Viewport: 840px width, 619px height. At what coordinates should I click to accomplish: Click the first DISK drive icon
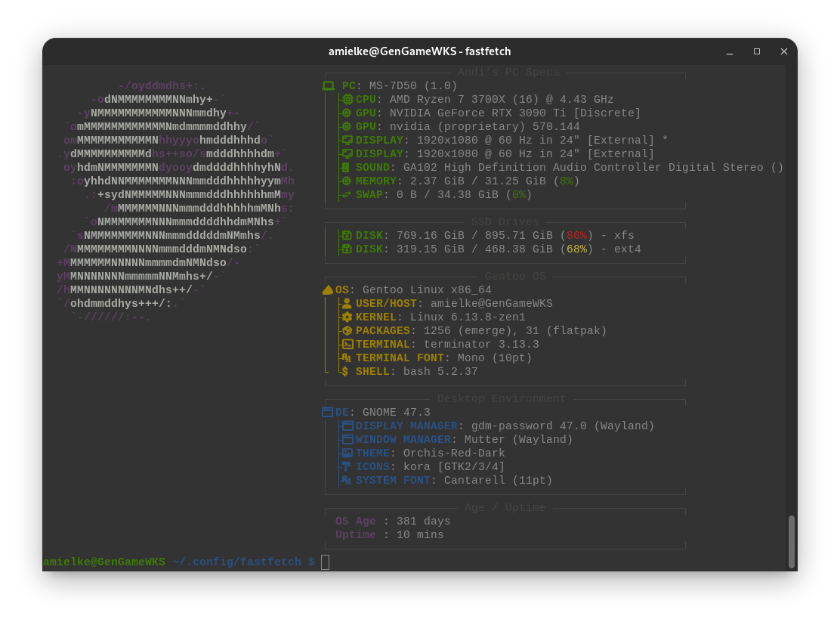[347, 236]
